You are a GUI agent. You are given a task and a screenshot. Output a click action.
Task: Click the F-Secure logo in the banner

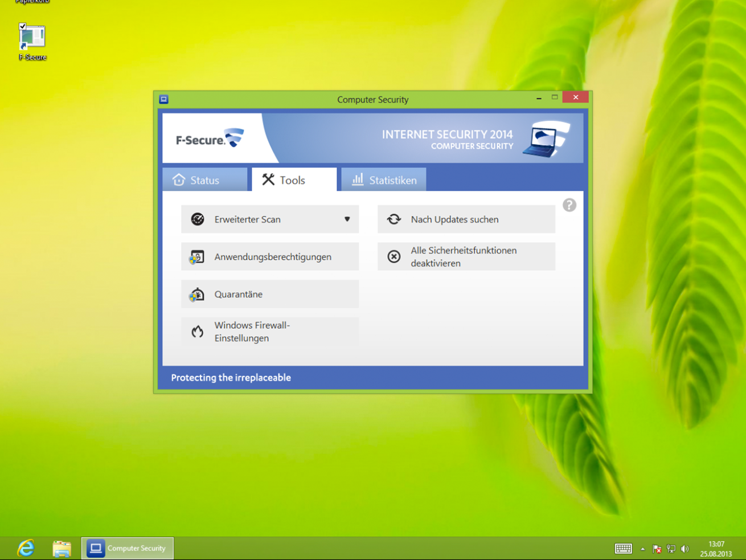tap(210, 138)
